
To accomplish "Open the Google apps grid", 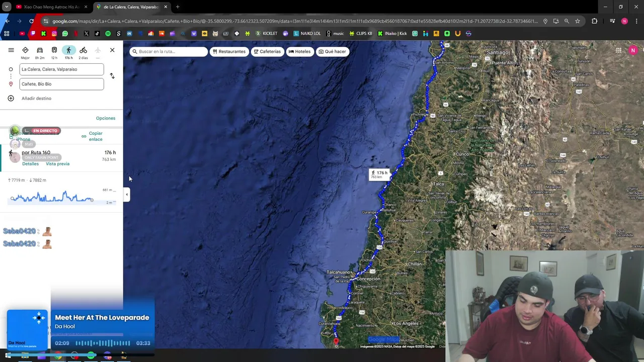I will 618,50.
